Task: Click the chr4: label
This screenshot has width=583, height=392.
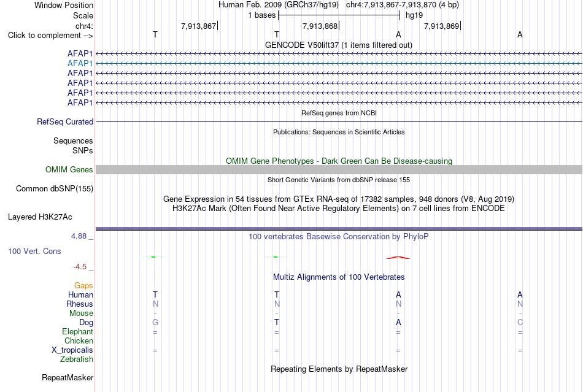Action: click(84, 26)
